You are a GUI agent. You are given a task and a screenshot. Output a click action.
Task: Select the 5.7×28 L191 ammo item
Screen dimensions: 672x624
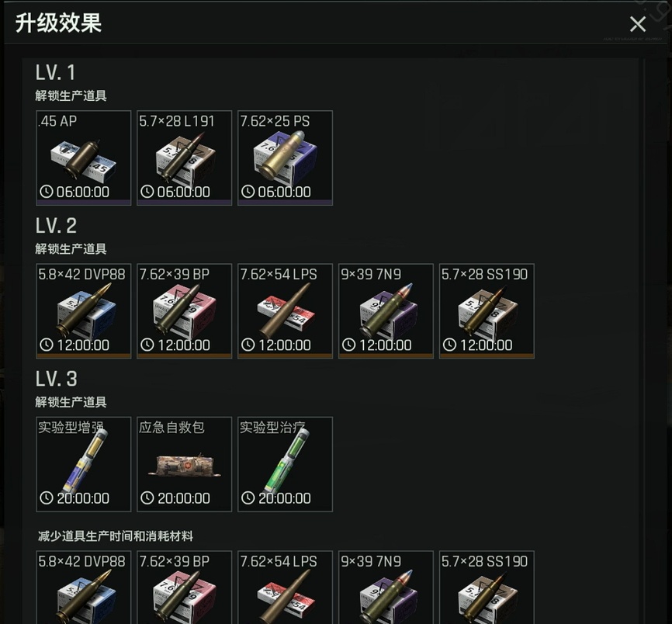tap(184, 158)
